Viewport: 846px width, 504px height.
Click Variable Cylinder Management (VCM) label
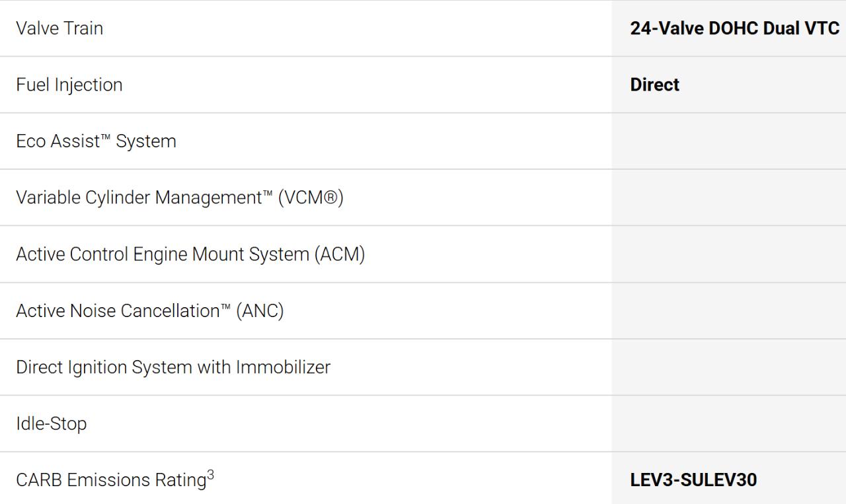coord(180,198)
